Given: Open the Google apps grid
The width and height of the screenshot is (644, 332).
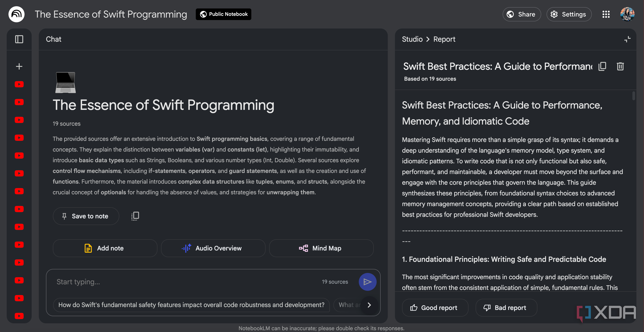Looking at the screenshot, I should coord(606,14).
